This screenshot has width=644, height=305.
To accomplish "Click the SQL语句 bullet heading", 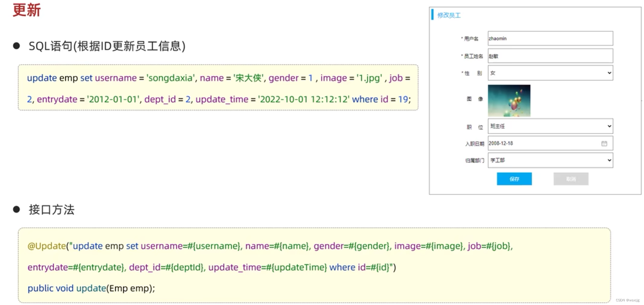I will pyautogui.click(x=107, y=46).
